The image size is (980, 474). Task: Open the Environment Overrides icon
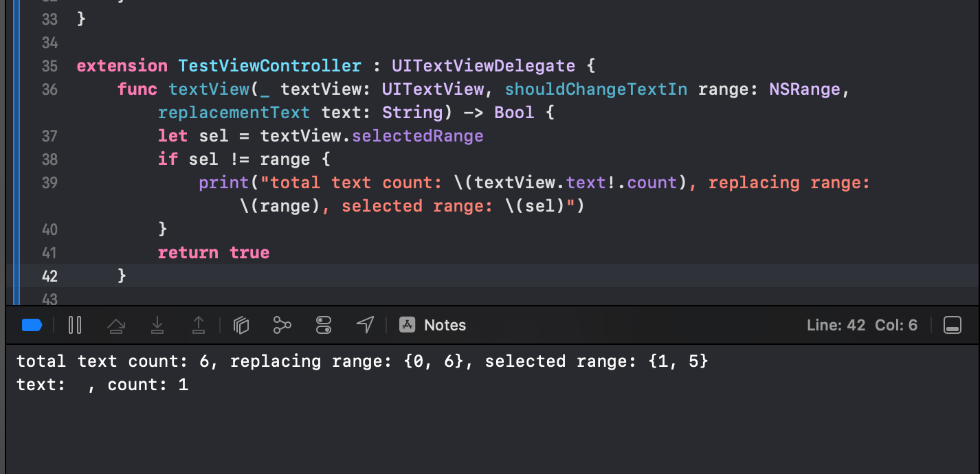(324, 325)
